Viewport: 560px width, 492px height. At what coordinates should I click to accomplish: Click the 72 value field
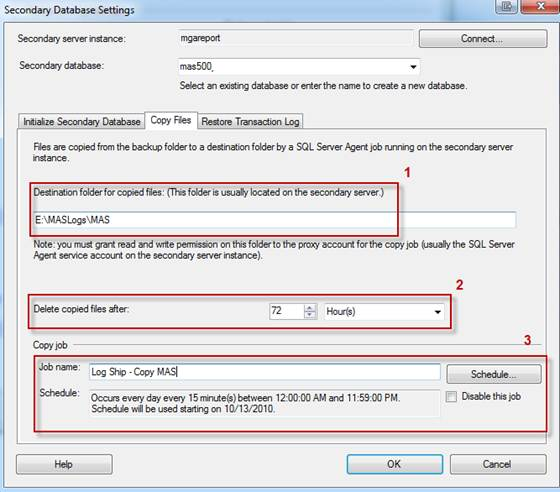(x=287, y=311)
